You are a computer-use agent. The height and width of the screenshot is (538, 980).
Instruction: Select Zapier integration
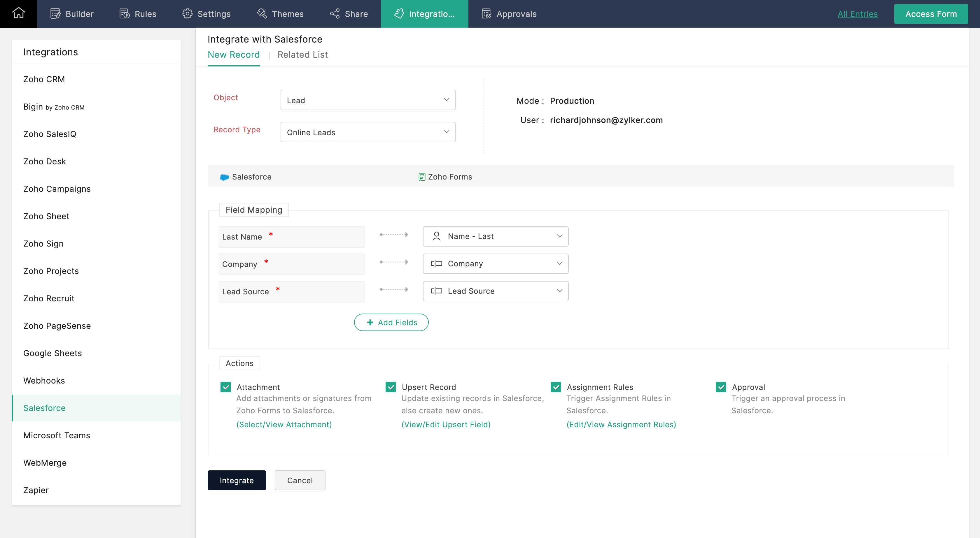tap(96, 490)
